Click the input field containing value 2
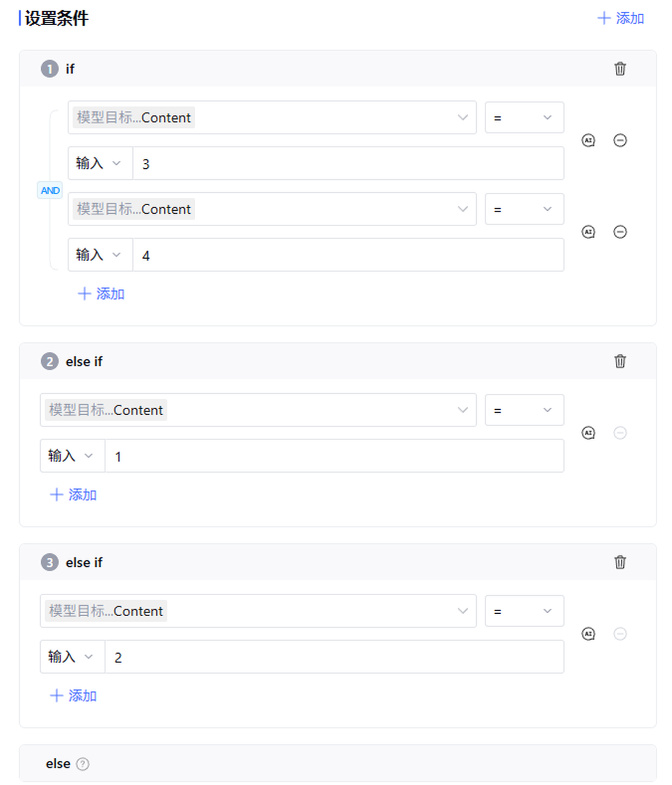 [x=334, y=657]
